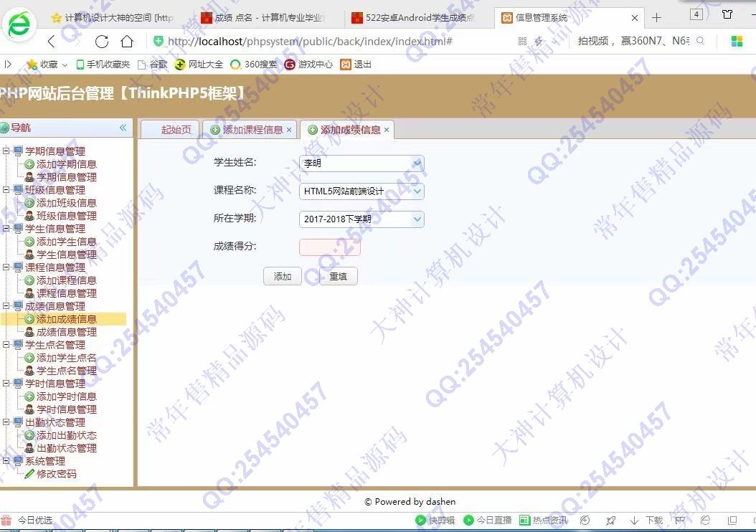The width and height of the screenshot is (756, 532).
Task: Click the URL address bar
Action: tap(310, 42)
